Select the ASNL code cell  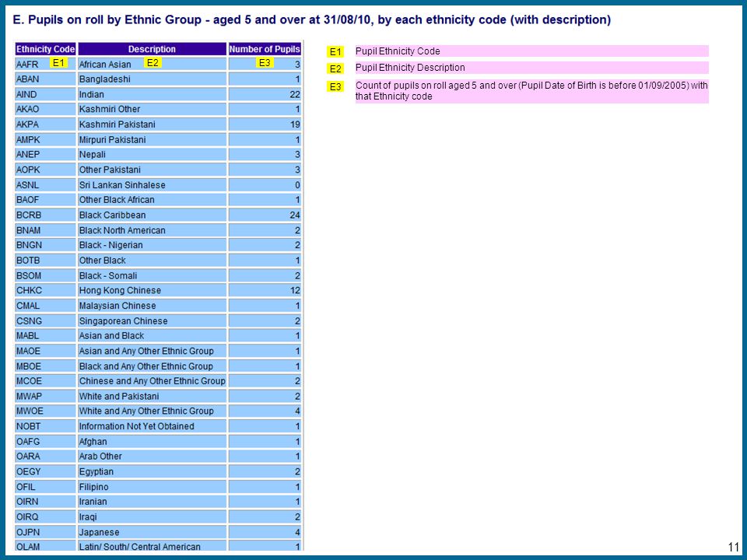tap(45, 185)
